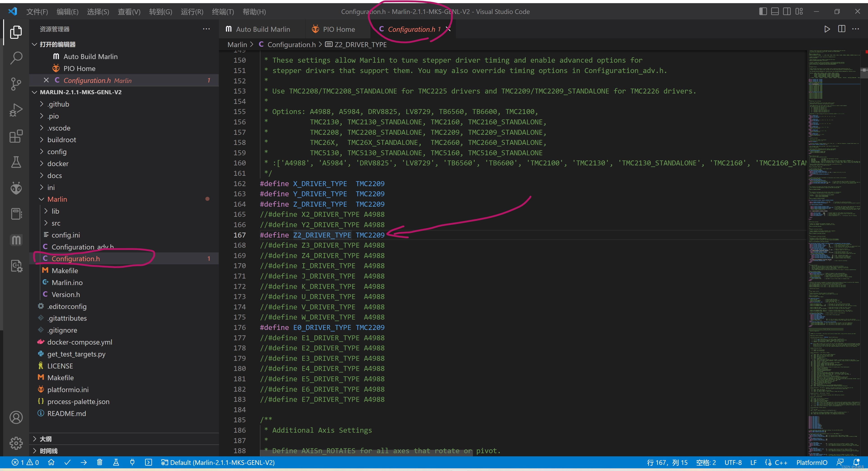Change indentation setting 空格: 2

tap(706, 462)
